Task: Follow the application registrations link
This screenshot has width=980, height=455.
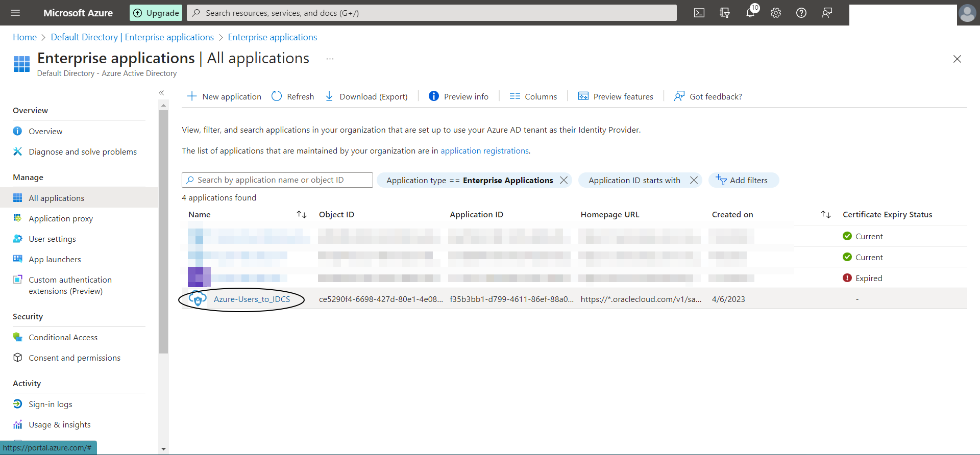Action: coord(484,150)
